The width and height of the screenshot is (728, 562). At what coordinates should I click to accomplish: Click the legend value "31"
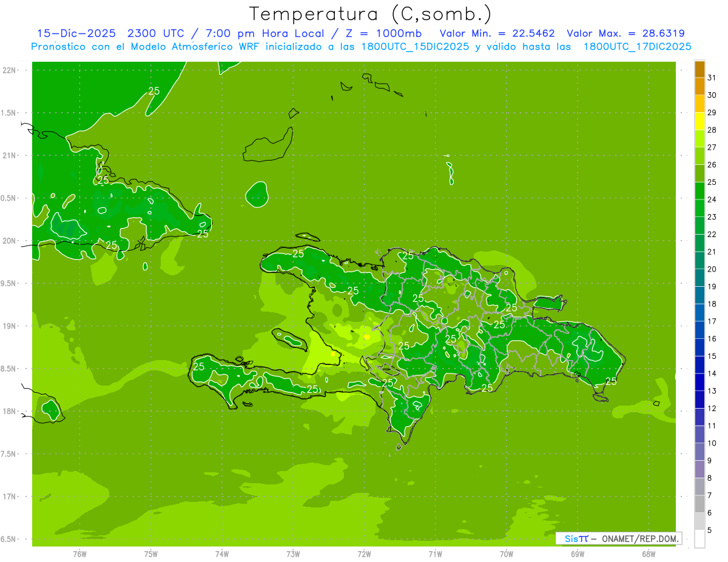(x=712, y=78)
